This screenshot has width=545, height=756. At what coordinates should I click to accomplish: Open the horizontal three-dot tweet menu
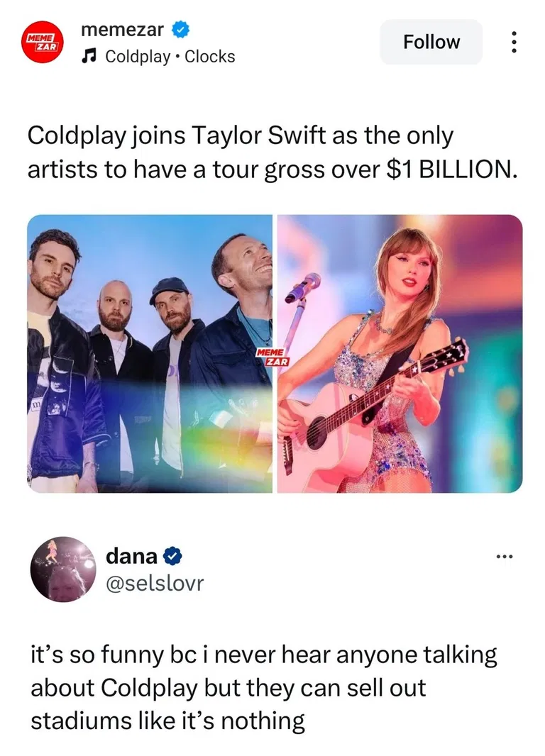(x=505, y=557)
